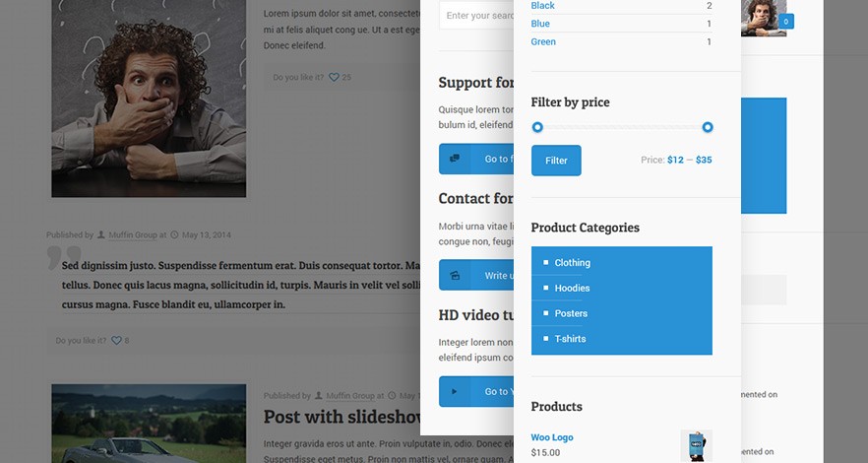Click the chat icon on the Go to forum button
This screenshot has width=868, height=463.
click(x=455, y=159)
